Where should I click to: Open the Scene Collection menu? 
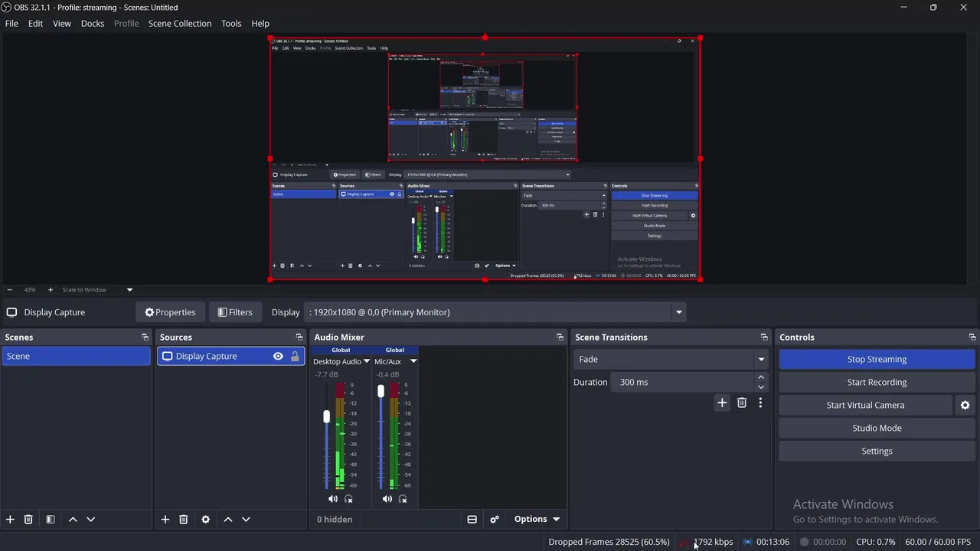pos(180,24)
